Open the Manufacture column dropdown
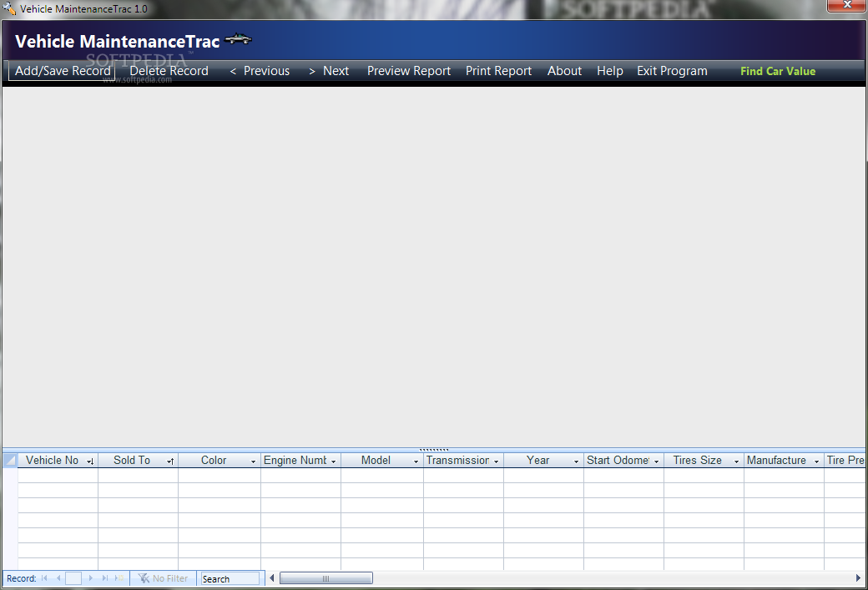Image resolution: width=868 pixels, height=590 pixels. point(816,461)
